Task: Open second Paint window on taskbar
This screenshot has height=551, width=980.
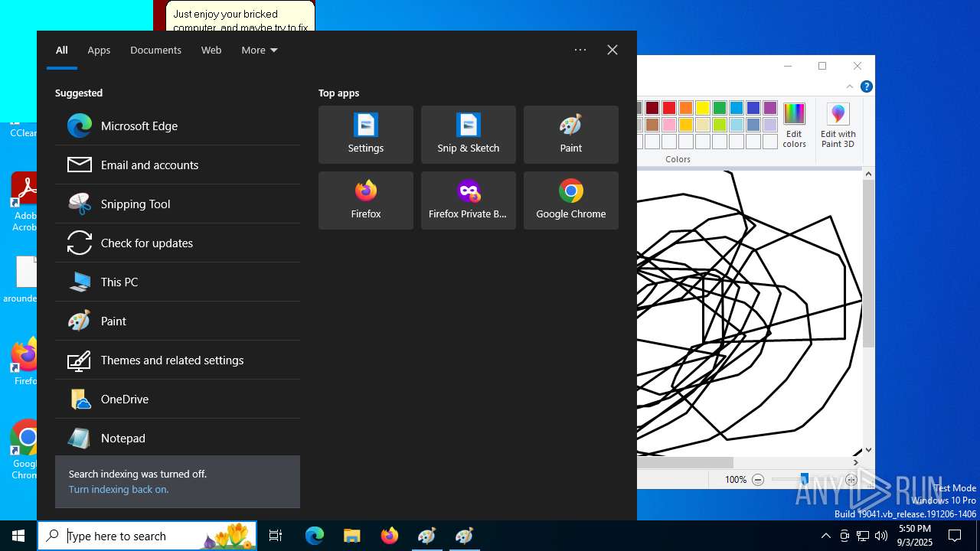Action: (x=464, y=536)
